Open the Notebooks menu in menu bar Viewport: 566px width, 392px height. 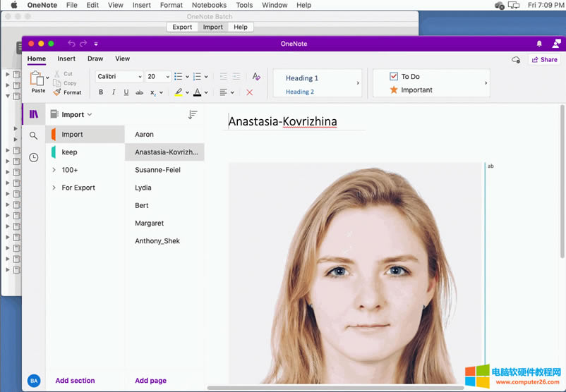[x=210, y=5]
